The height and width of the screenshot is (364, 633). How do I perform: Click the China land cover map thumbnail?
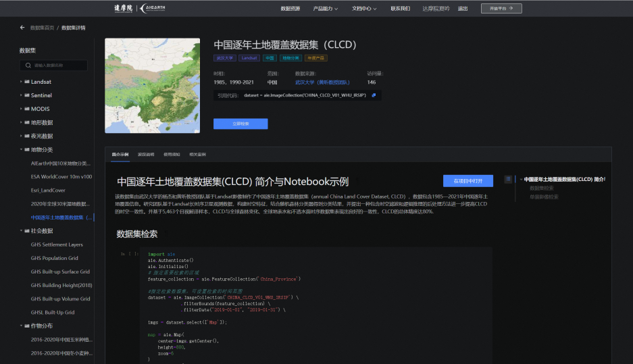pos(152,86)
